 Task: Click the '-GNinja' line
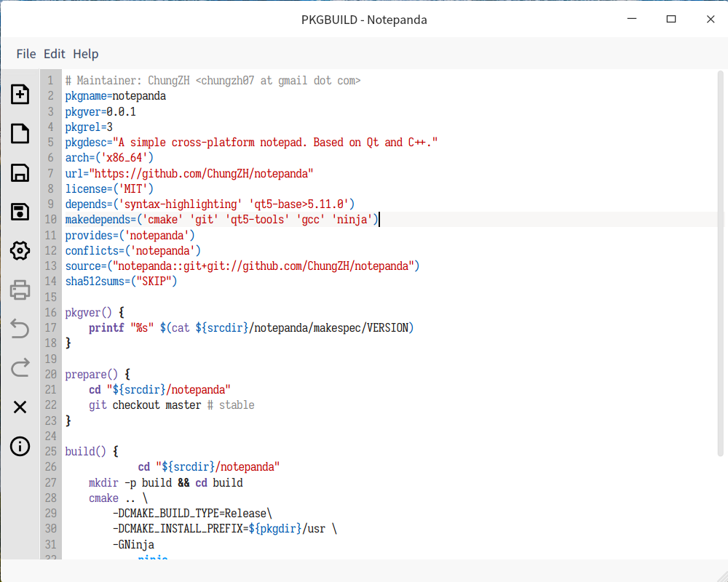click(x=133, y=544)
